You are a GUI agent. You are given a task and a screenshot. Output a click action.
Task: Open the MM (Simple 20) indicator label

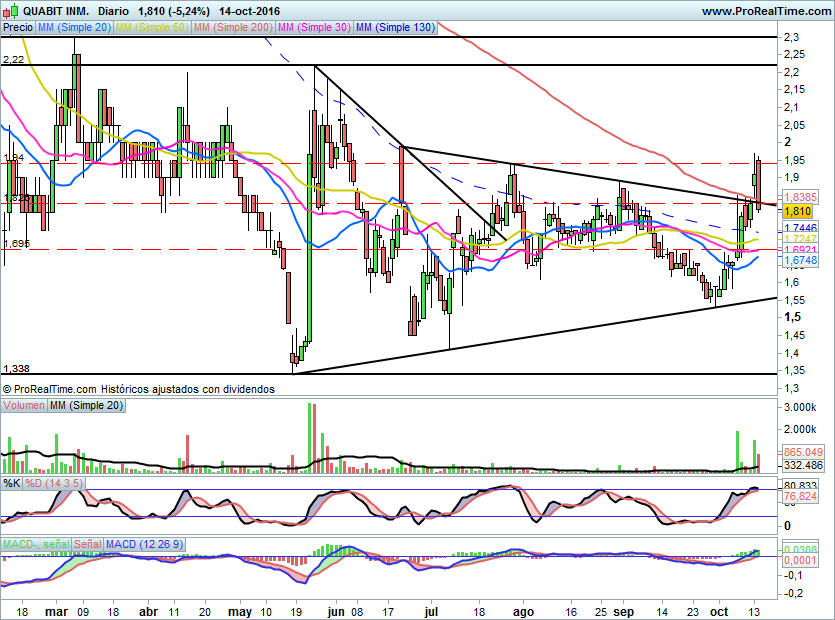coord(73,28)
